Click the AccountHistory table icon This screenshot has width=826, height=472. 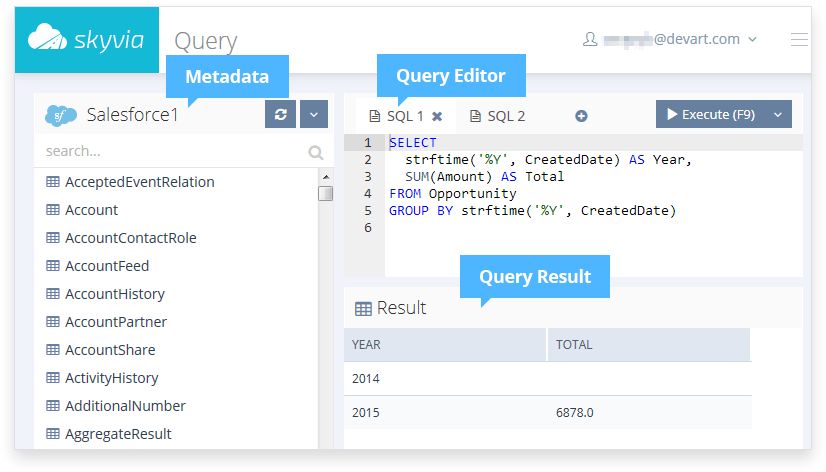coord(52,294)
